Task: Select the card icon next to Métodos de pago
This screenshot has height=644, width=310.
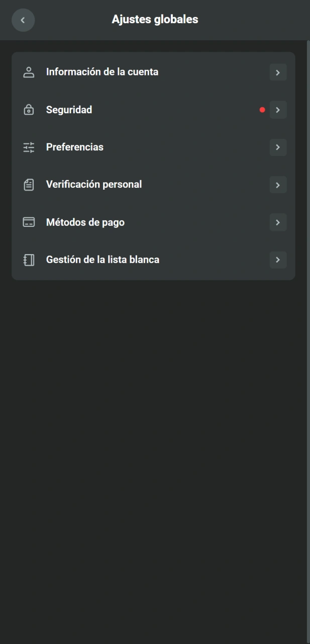Action: pyautogui.click(x=29, y=222)
